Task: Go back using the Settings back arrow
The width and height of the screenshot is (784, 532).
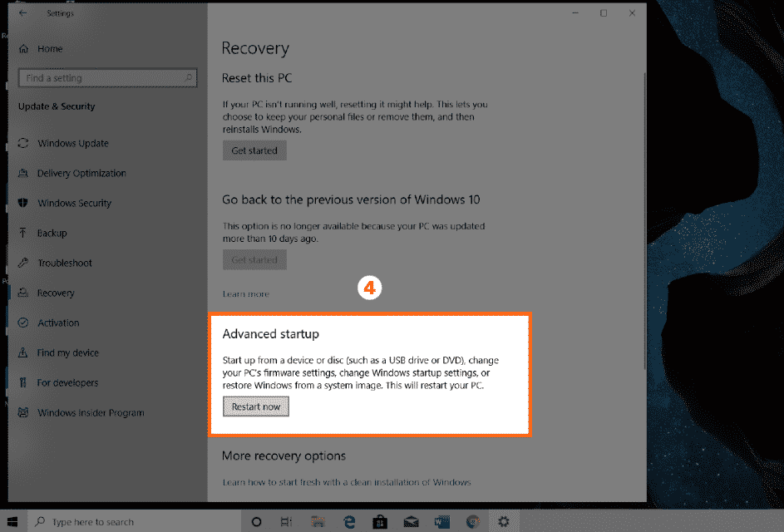Action: click(x=23, y=13)
